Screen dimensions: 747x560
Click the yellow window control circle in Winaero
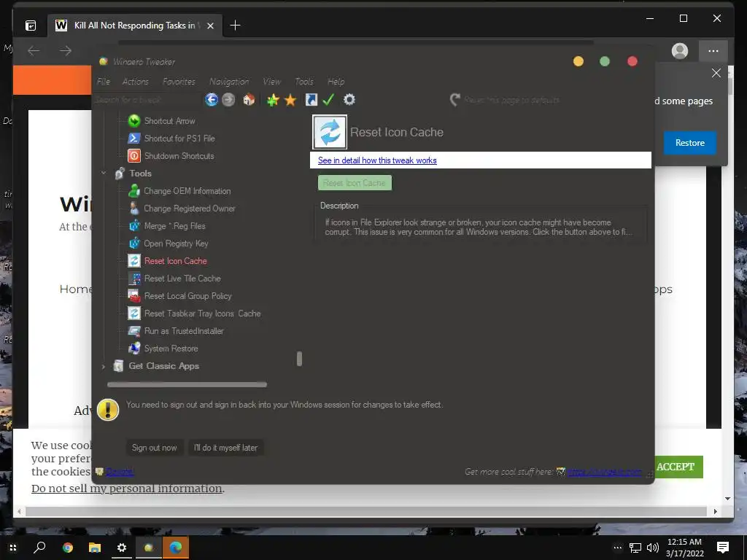578,61
